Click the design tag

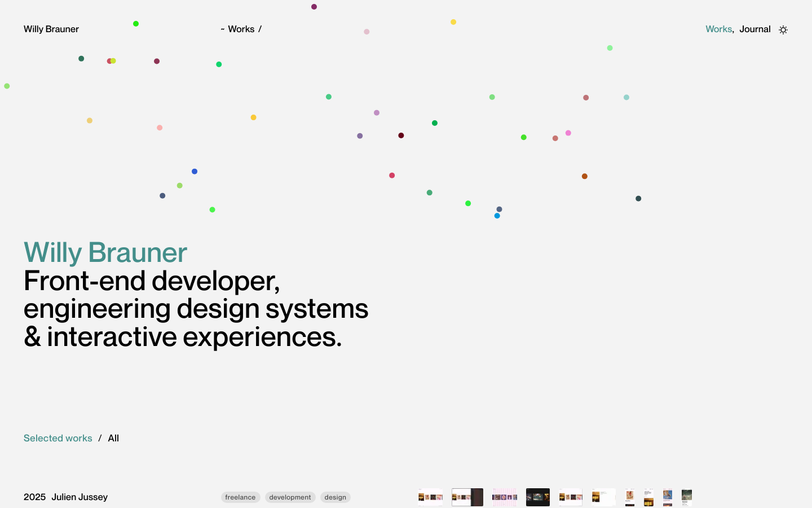point(335,497)
